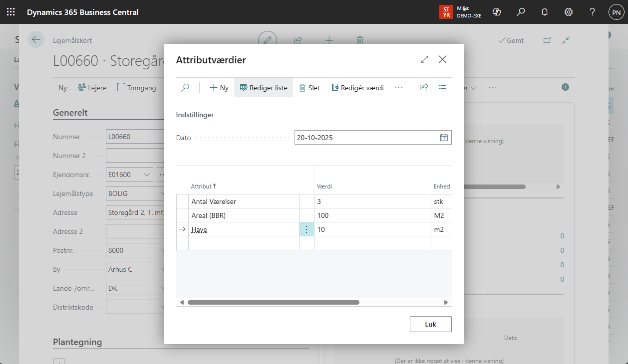Click the Værdi cell containing 100

(x=372, y=215)
